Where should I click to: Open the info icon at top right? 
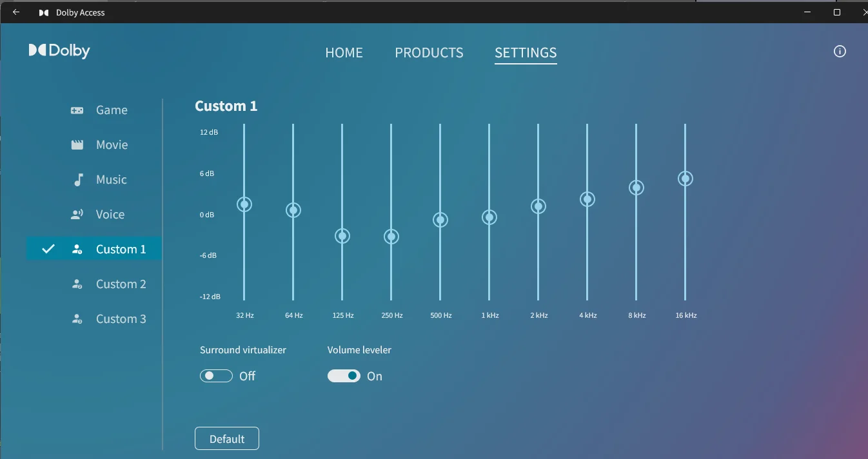[840, 52]
